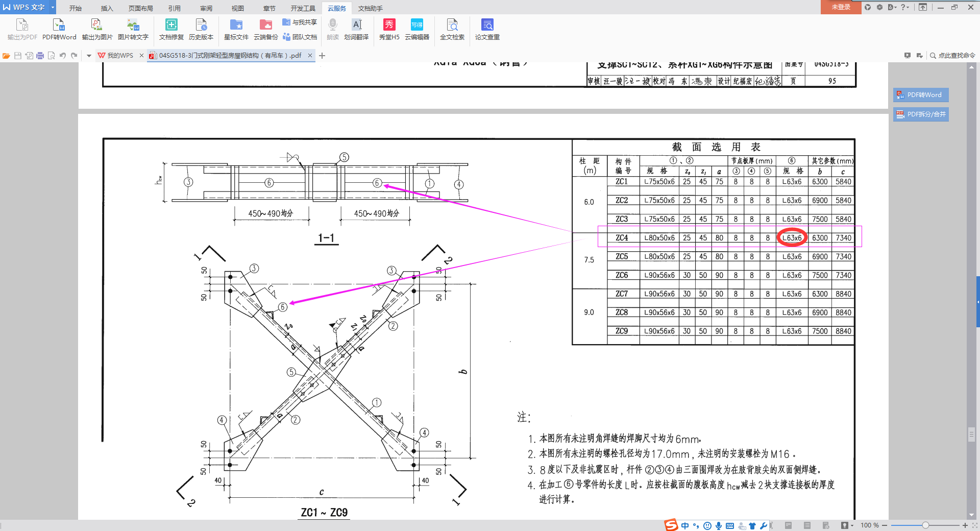Open the 开发工具 tab
This screenshot has width=980, height=531.
click(x=303, y=8)
